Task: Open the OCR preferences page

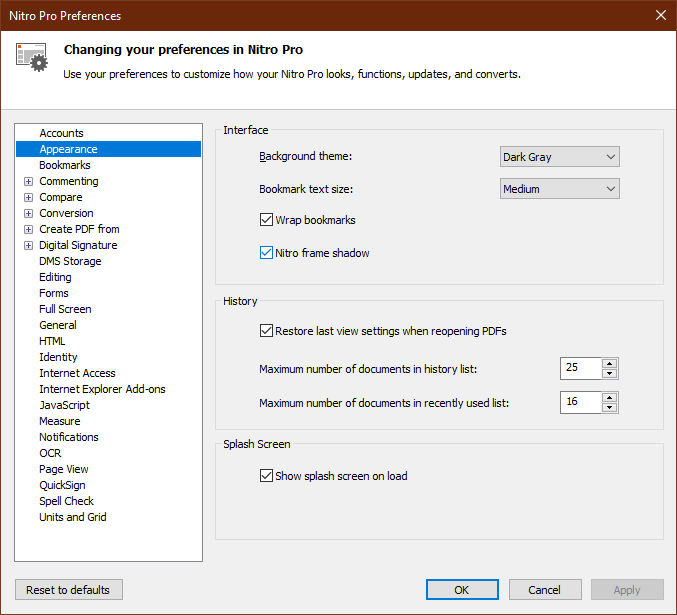Action: pos(51,453)
